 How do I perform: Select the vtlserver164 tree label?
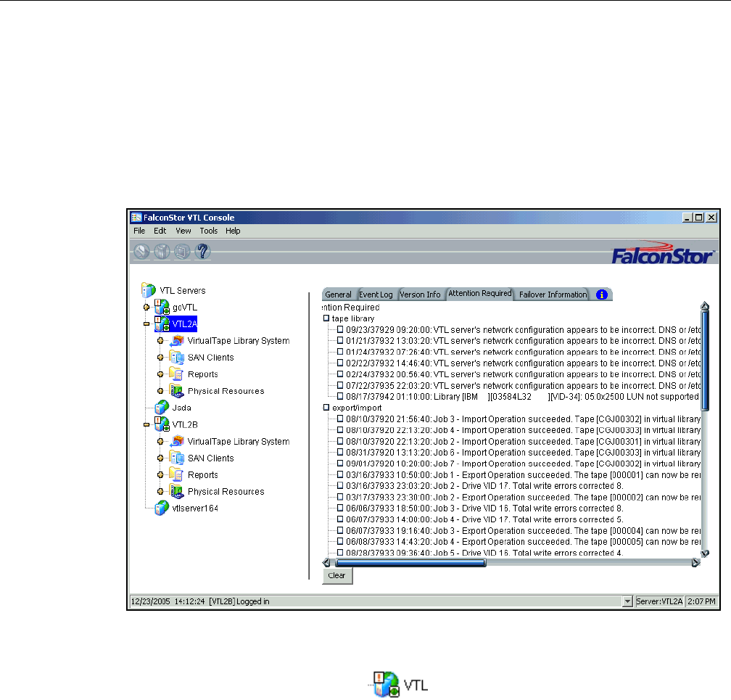[195, 508]
